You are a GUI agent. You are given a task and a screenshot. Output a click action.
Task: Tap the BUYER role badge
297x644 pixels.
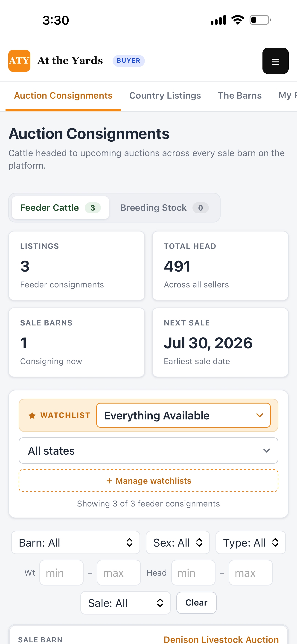pyautogui.click(x=128, y=61)
